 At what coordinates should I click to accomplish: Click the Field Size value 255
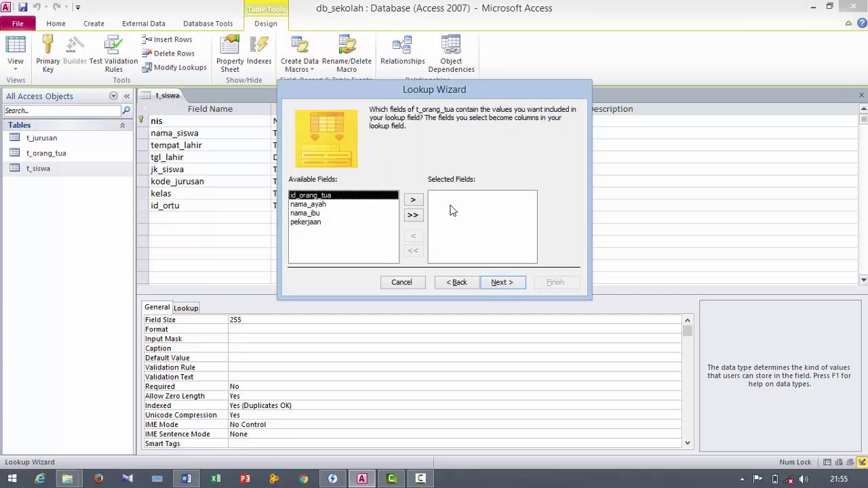pyautogui.click(x=454, y=320)
